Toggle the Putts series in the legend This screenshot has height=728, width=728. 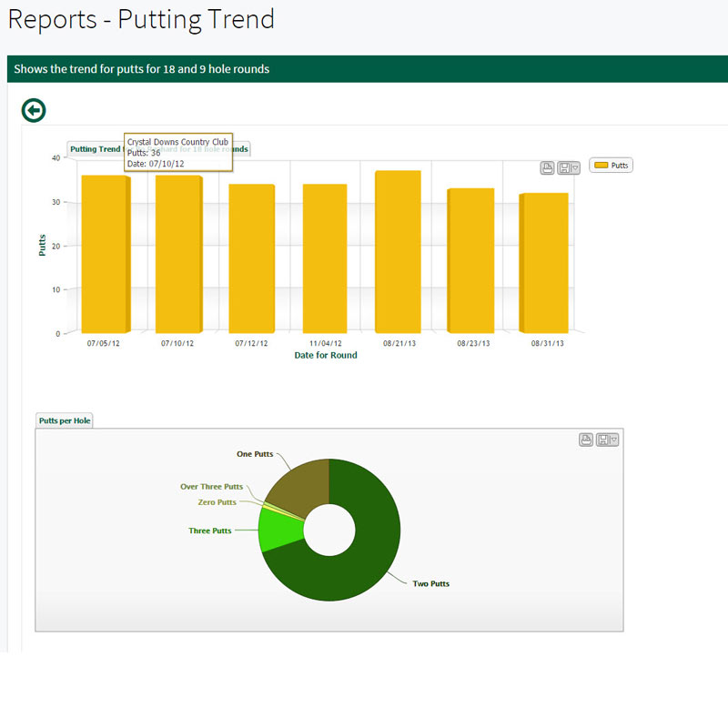click(619, 166)
